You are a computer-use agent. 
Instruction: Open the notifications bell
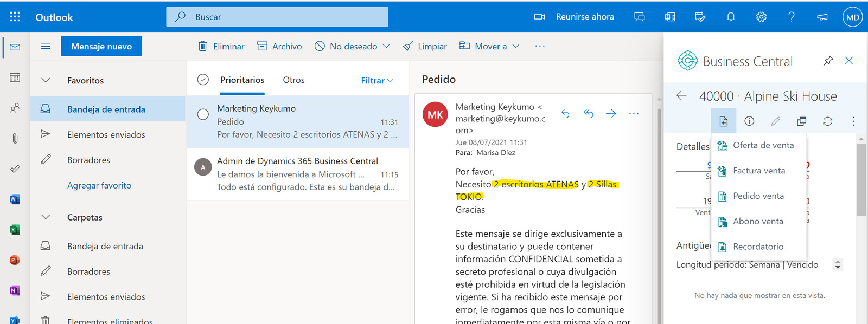point(731,17)
